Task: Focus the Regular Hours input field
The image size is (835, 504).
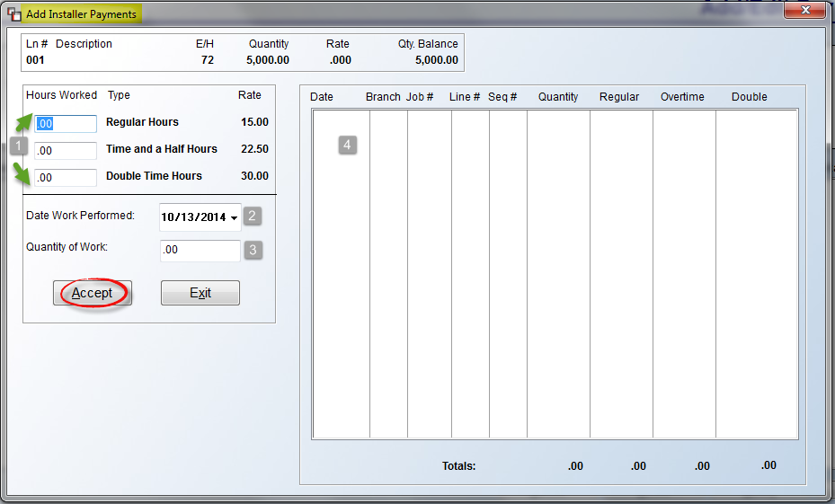Action: [66, 124]
